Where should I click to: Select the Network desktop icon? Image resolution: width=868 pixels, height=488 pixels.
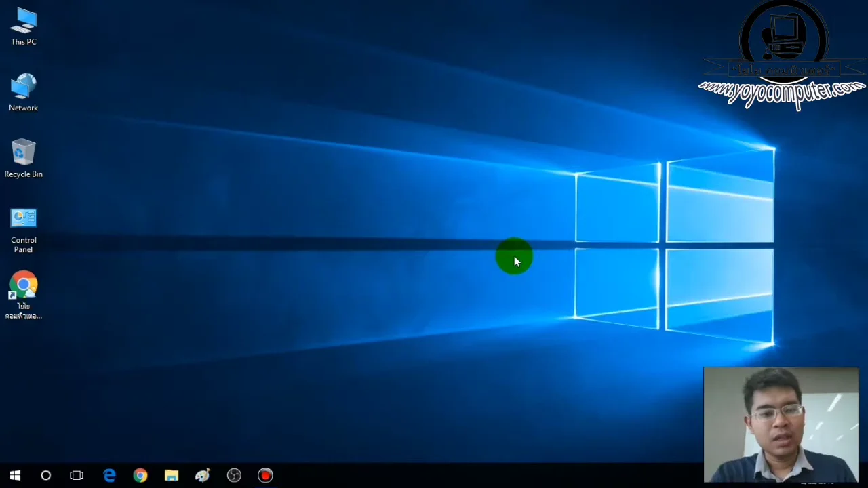(x=23, y=92)
